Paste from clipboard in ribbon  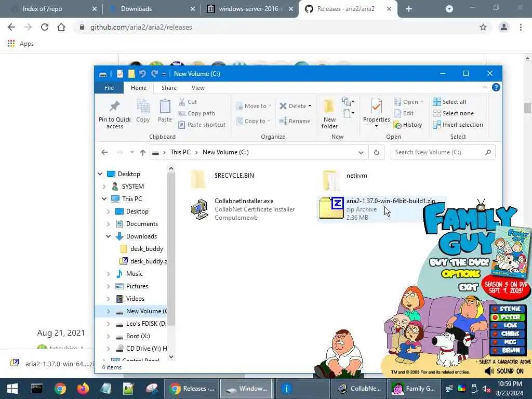(165, 111)
